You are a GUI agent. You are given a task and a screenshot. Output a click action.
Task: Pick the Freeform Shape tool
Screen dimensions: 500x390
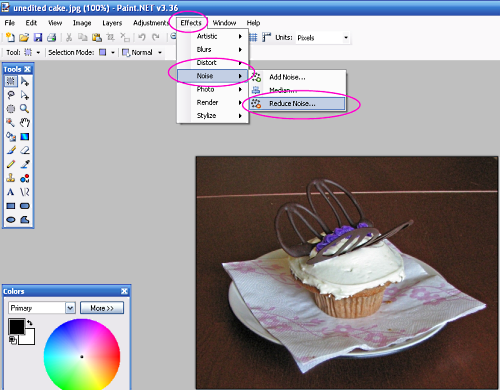25,220
